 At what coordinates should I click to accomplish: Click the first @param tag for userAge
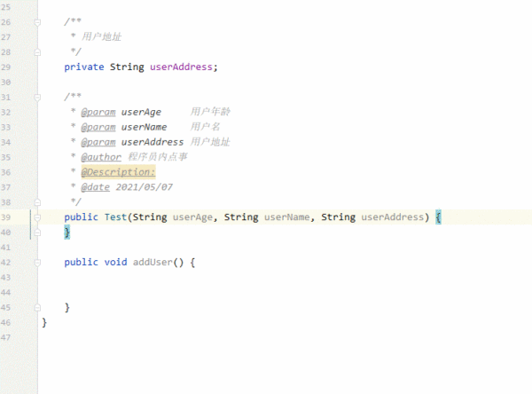point(98,112)
